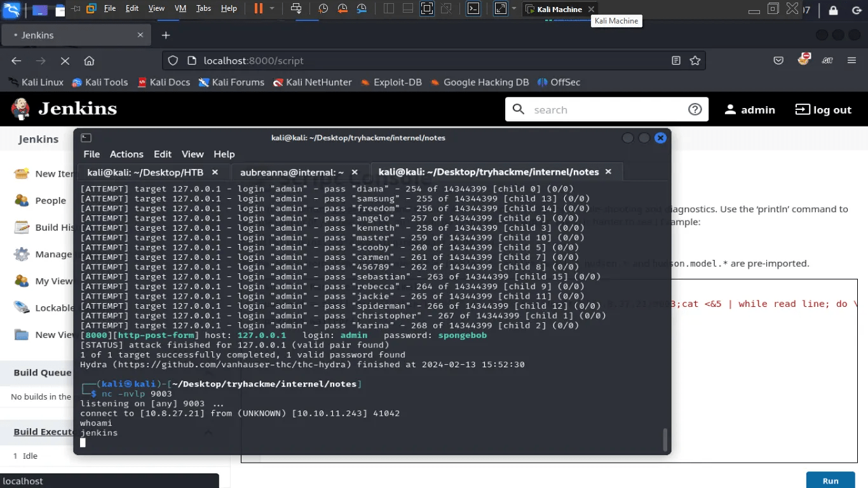Open a new Firefox tab with plus button
This screenshot has height=488, width=868.
coord(166,35)
